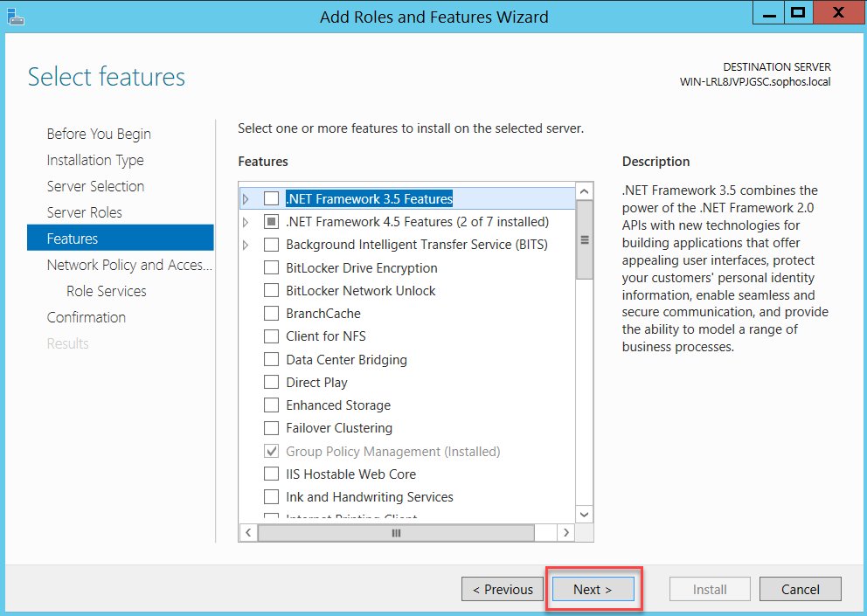Select the .NET Framework 3.5 Features label

pyautogui.click(x=370, y=198)
